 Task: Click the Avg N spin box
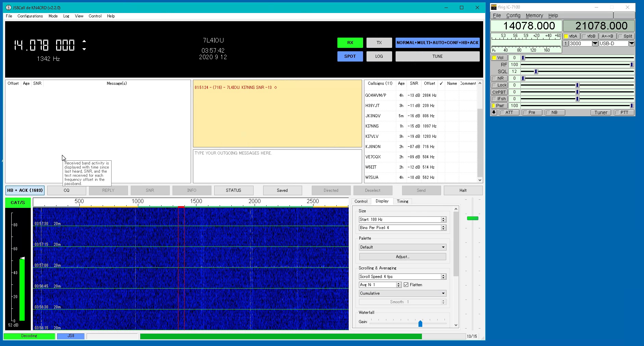click(380, 285)
